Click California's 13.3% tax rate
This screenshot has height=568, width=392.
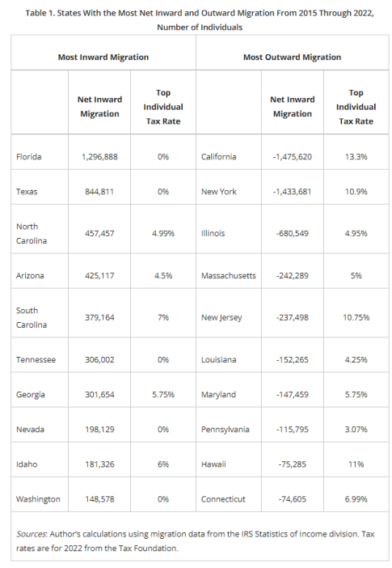pyautogui.click(x=356, y=157)
